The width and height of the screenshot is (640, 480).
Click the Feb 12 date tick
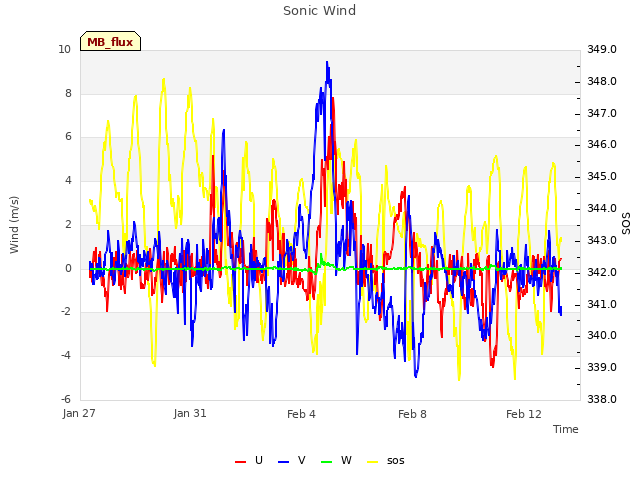coord(524,414)
